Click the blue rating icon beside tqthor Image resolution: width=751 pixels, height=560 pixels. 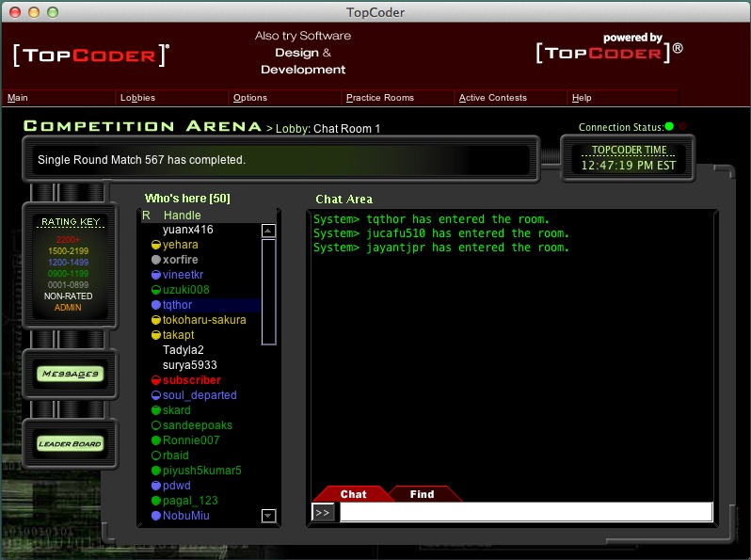[x=155, y=305]
